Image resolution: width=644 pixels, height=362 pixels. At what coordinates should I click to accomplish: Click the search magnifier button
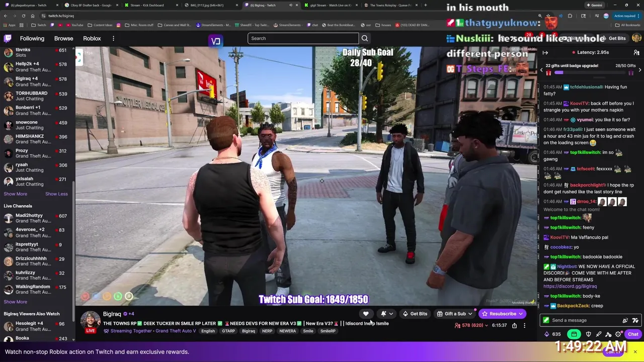[365, 38]
